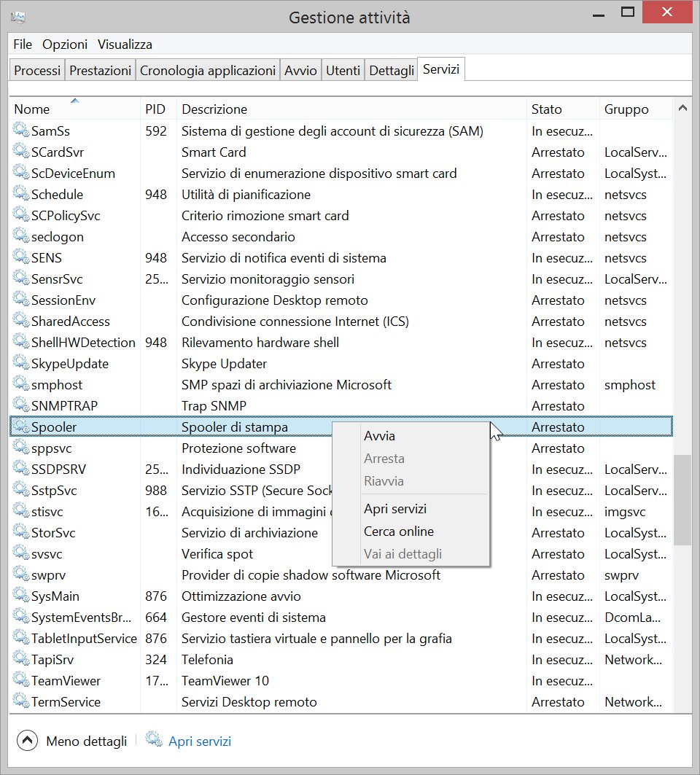Click the SCardSvr service gear icon
Screen dimensions: 700x775
tap(20, 151)
